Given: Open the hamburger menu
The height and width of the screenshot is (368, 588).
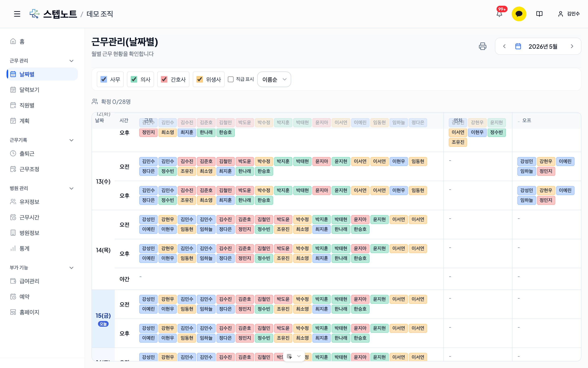Looking at the screenshot, I should (x=17, y=14).
